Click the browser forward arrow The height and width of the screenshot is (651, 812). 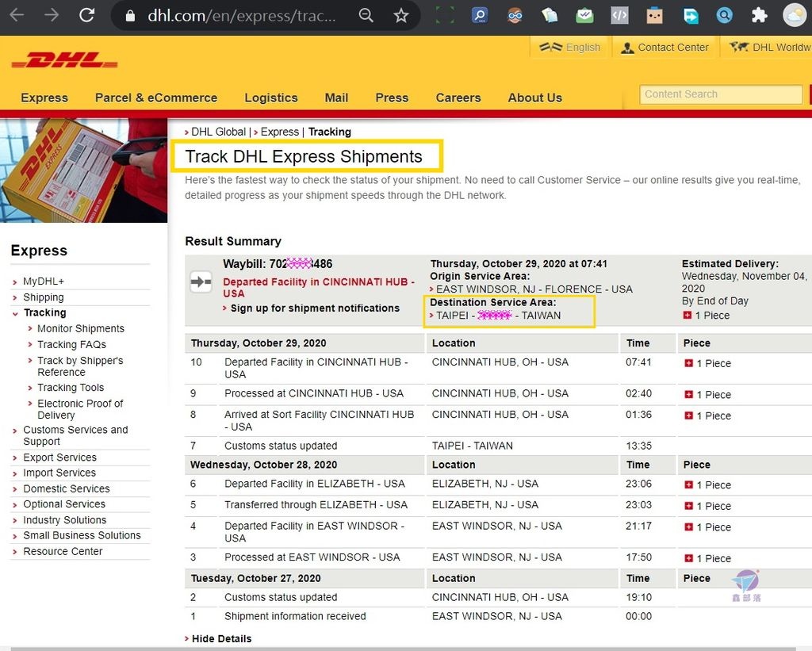pyautogui.click(x=52, y=15)
